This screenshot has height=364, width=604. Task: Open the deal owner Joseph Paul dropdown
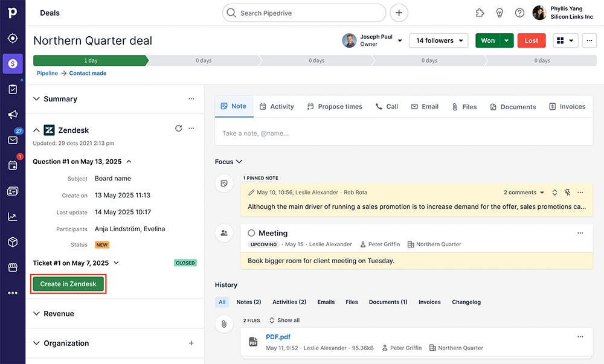pyautogui.click(x=400, y=40)
